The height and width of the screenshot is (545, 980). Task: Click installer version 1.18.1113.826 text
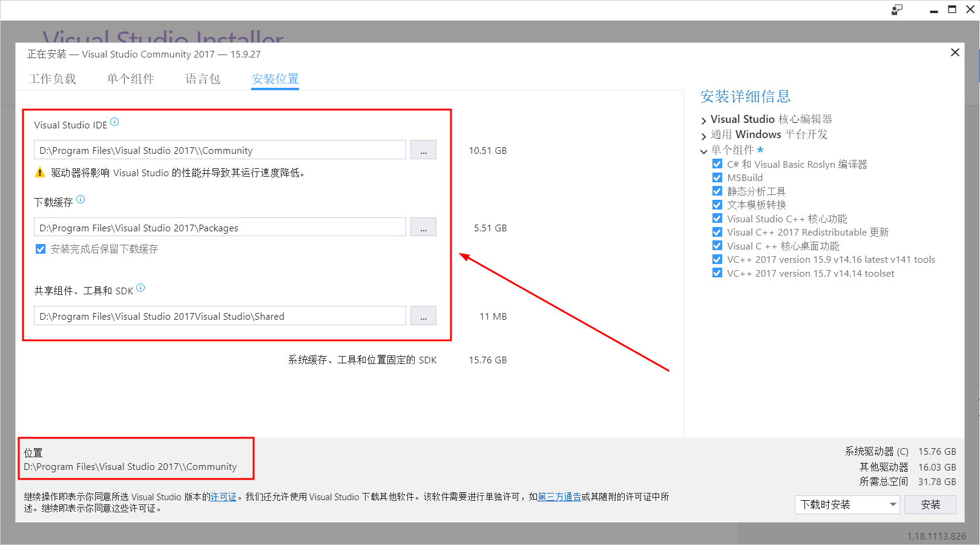(936, 536)
